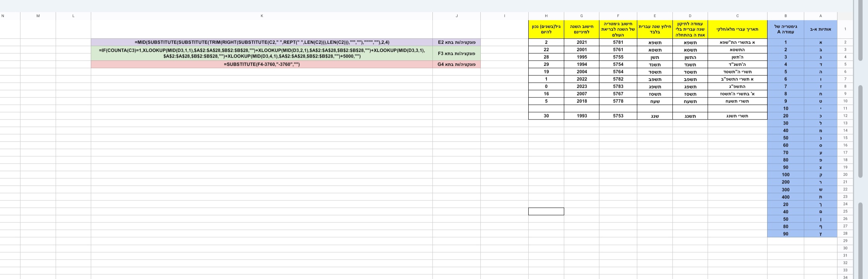Select cell containing 5753
The width and height of the screenshot is (868, 279).
[x=618, y=116]
